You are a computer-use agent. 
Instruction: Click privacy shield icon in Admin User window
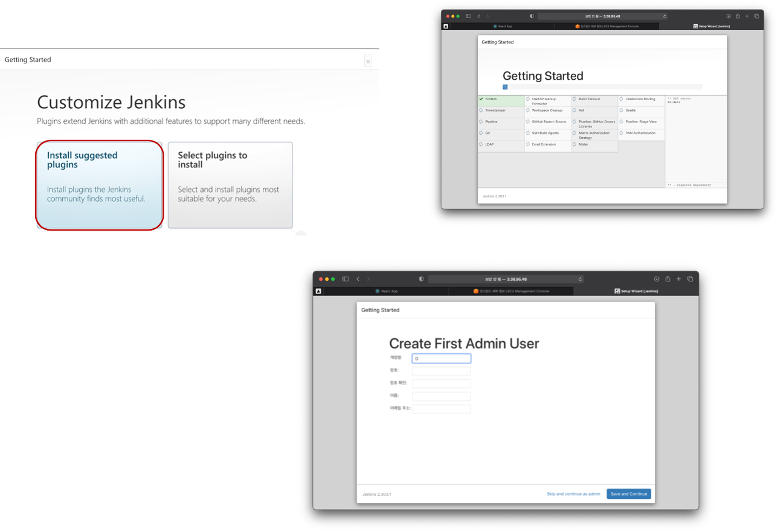pyautogui.click(x=421, y=279)
